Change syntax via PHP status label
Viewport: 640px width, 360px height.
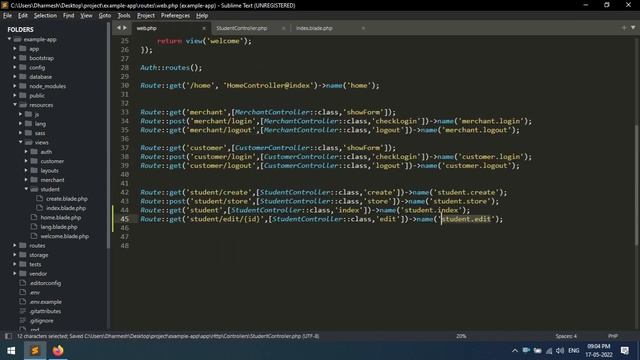pos(613,336)
